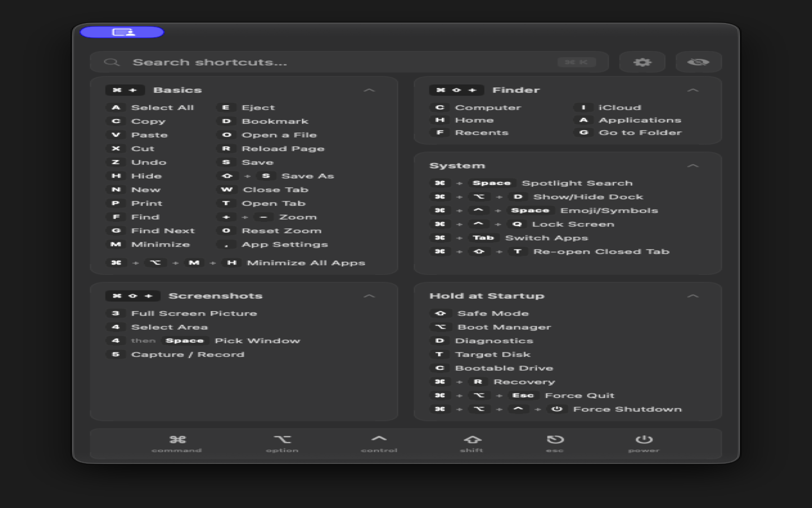Click the esc key legend icon
This screenshot has height=508, width=812.
555,439
